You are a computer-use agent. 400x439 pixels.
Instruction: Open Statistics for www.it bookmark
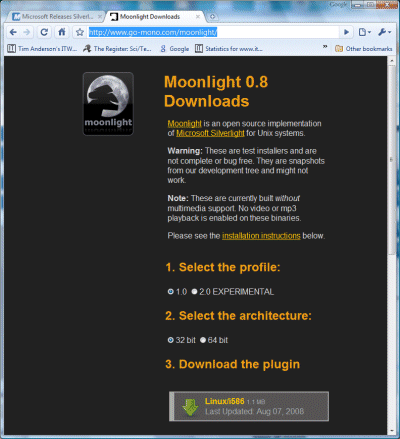pyautogui.click(x=229, y=49)
